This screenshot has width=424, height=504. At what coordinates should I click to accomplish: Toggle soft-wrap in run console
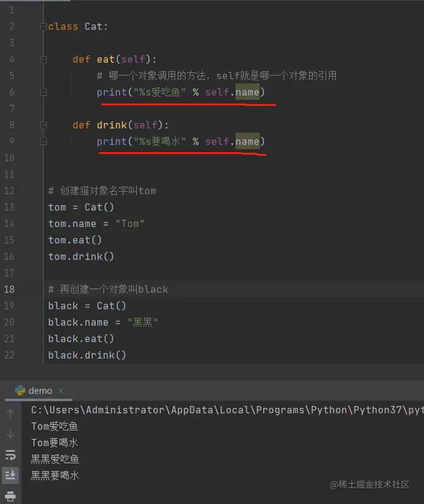[10, 455]
